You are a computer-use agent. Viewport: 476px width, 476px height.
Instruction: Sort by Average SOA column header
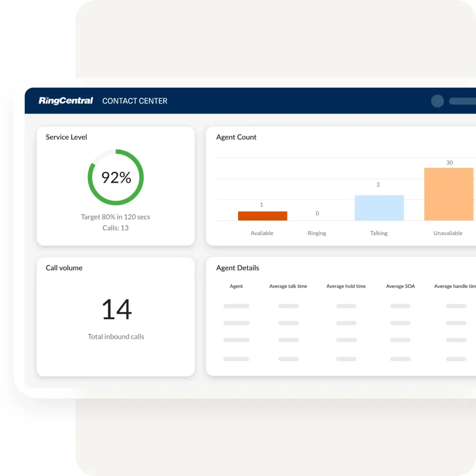point(401,286)
